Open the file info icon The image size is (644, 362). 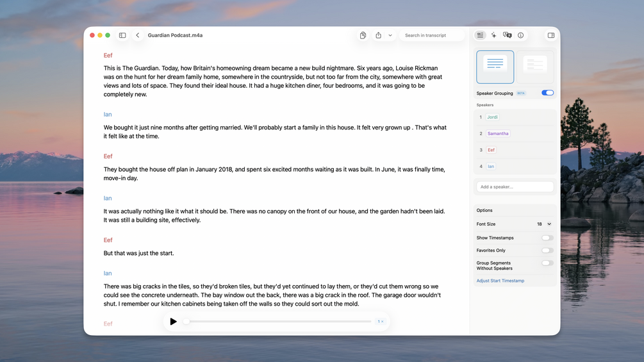(x=520, y=35)
